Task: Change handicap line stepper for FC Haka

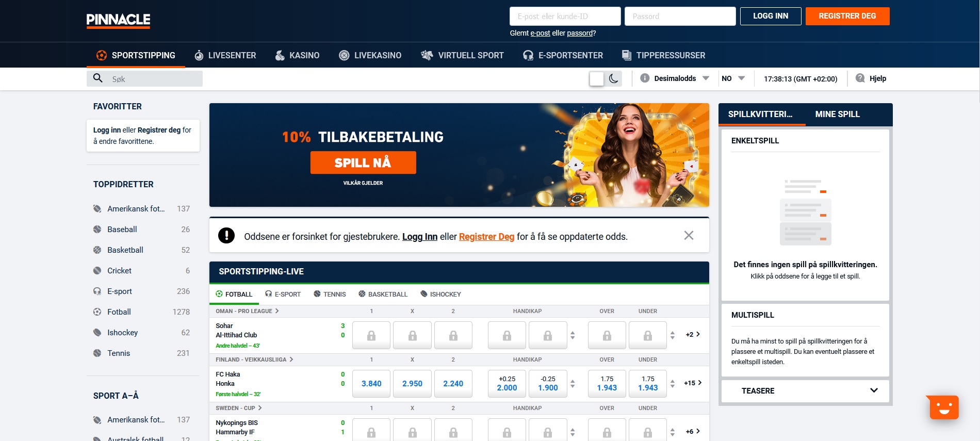Action: click(x=573, y=384)
